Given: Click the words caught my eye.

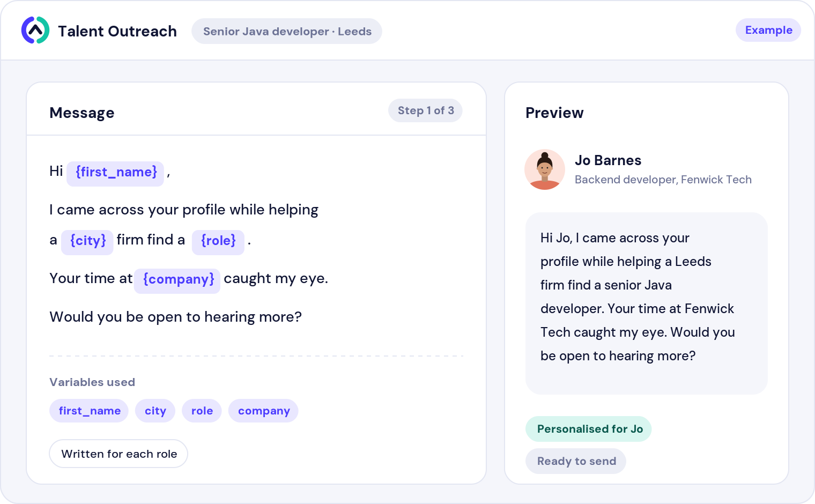Looking at the screenshot, I should click(x=276, y=278).
